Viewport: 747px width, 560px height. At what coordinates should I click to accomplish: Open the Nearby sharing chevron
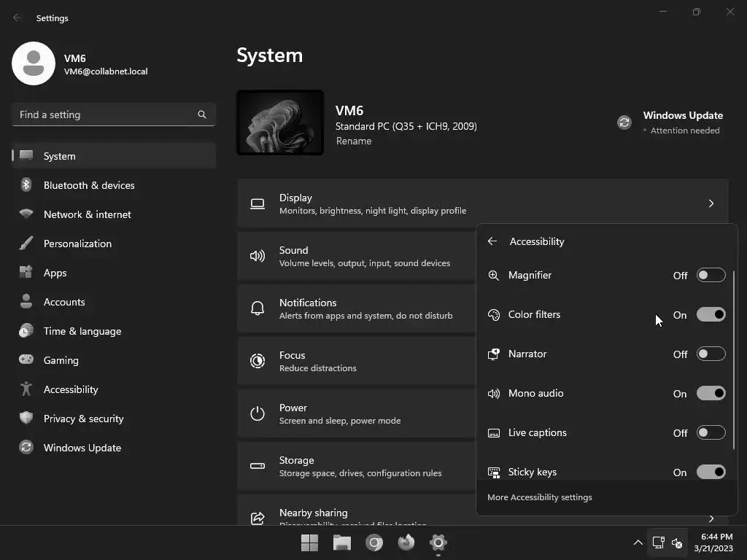[x=711, y=518]
